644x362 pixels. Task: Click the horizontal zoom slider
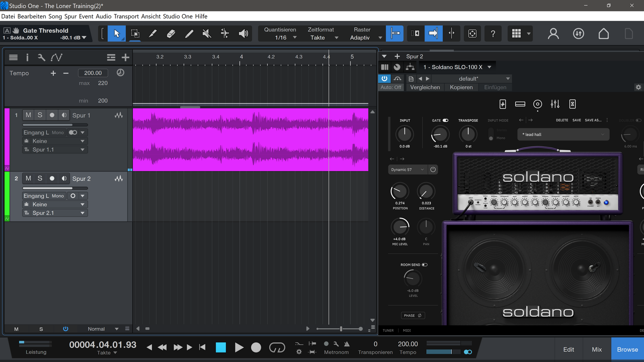pyautogui.click(x=339, y=329)
